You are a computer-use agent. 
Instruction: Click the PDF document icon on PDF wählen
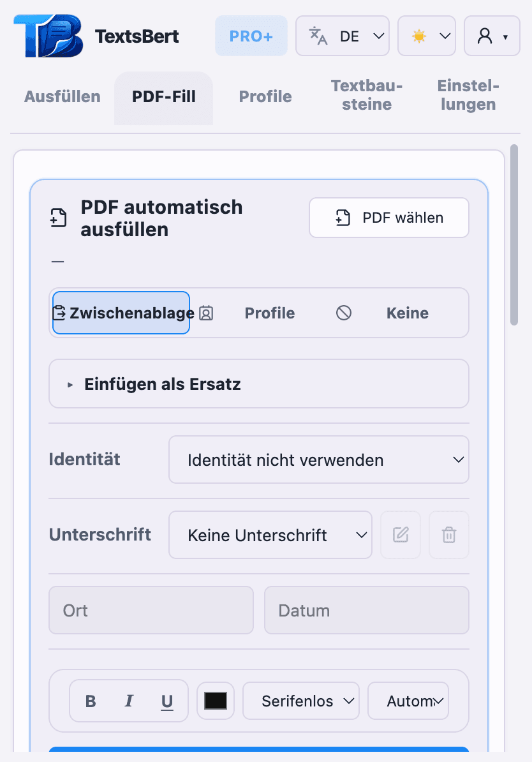point(343,217)
